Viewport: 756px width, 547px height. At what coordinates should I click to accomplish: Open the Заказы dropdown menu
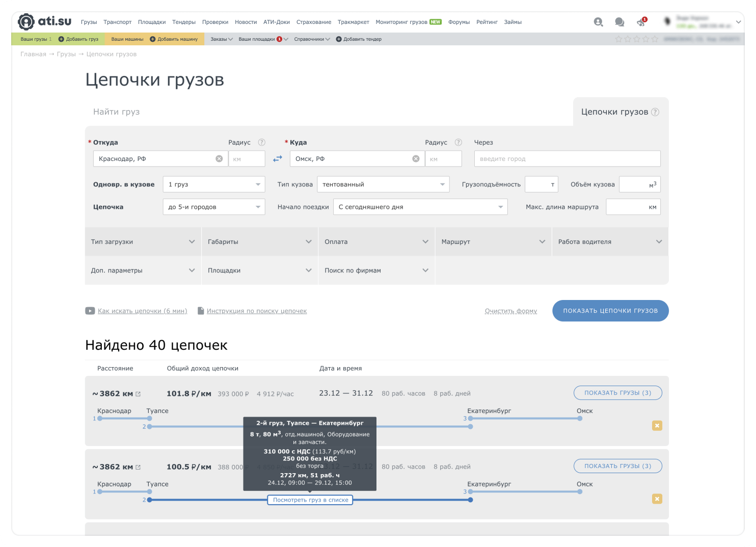click(222, 39)
